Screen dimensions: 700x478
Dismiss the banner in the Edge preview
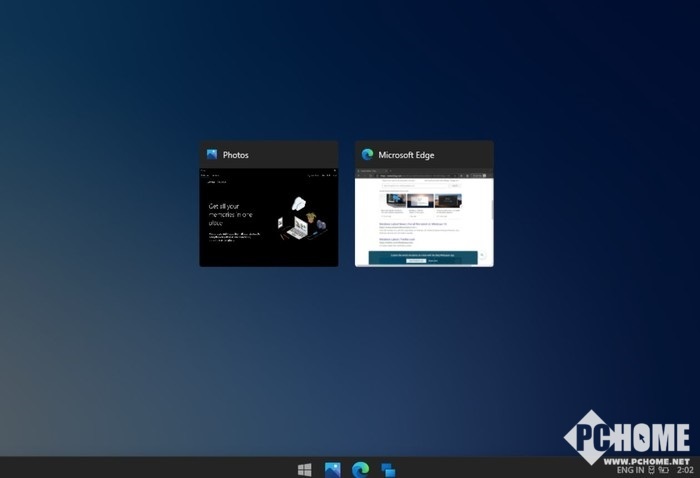click(x=481, y=255)
